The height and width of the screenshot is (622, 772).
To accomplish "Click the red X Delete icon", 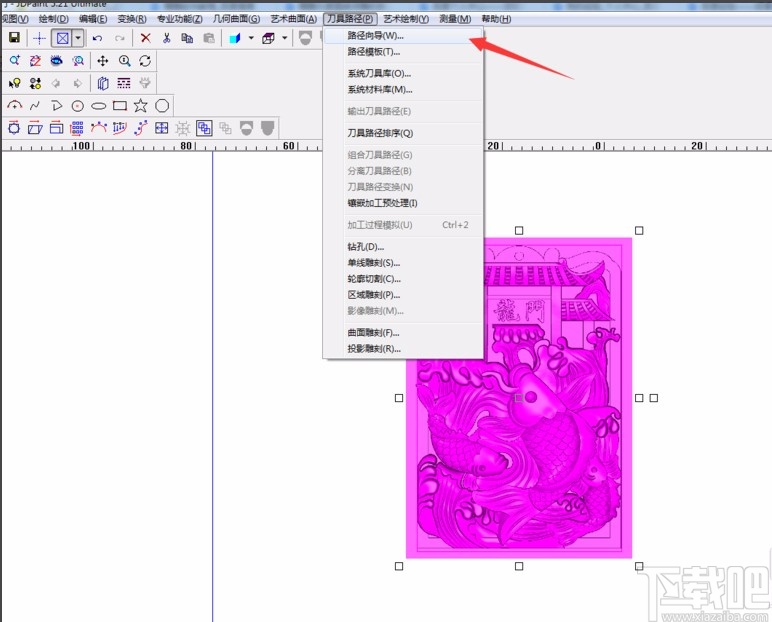I will 145,38.
